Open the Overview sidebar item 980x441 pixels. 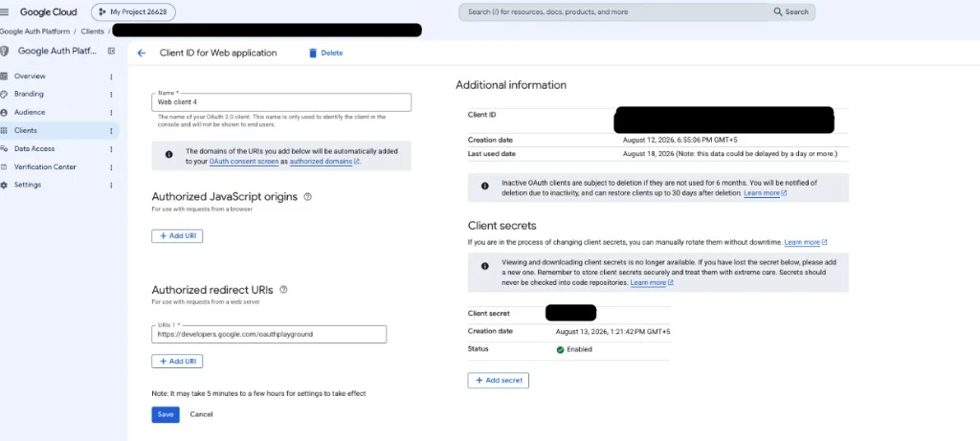[x=30, y=77]
